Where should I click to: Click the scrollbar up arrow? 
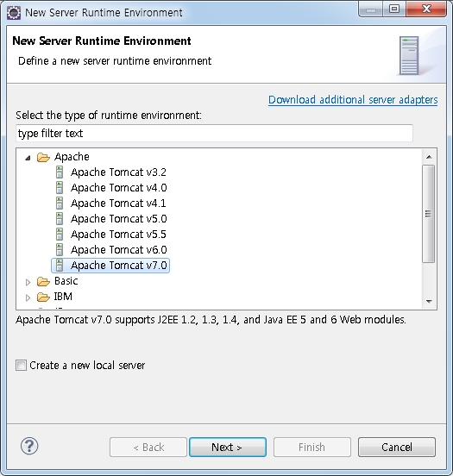[429, 157]
